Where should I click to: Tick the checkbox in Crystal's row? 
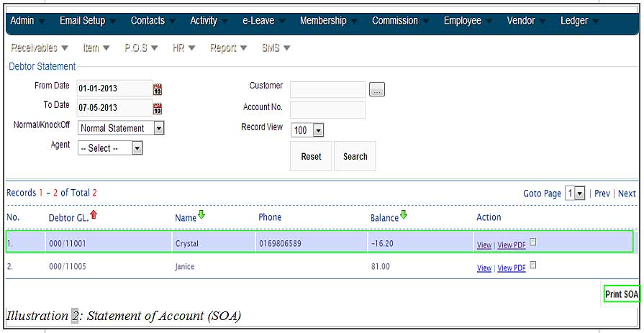[533, 242]
